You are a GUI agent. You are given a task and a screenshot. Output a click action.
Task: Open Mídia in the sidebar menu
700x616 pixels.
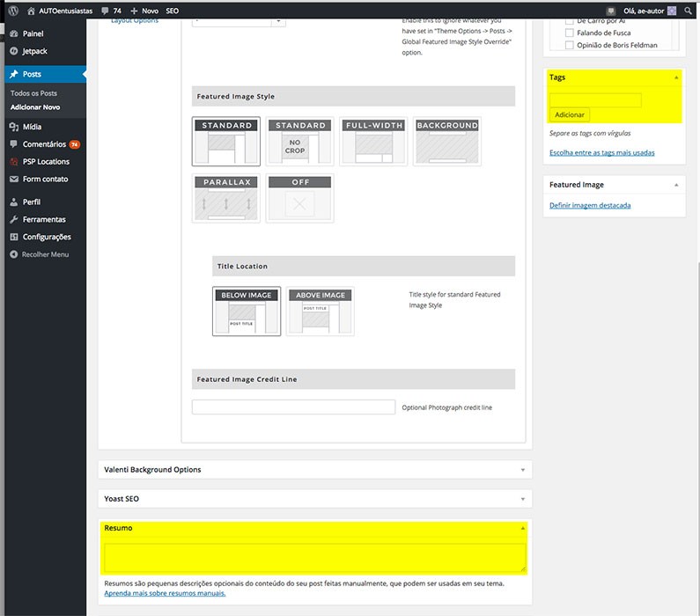click(32, 127)
